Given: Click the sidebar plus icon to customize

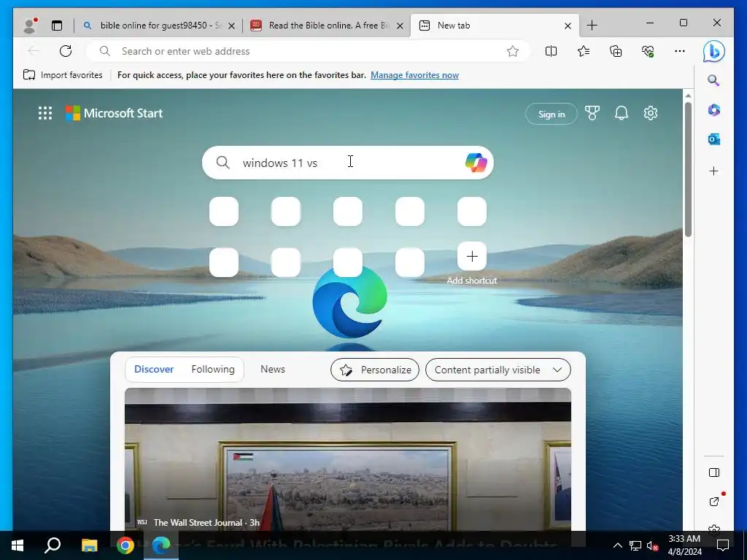Looking at the screenshot, I should coord(713,171).
